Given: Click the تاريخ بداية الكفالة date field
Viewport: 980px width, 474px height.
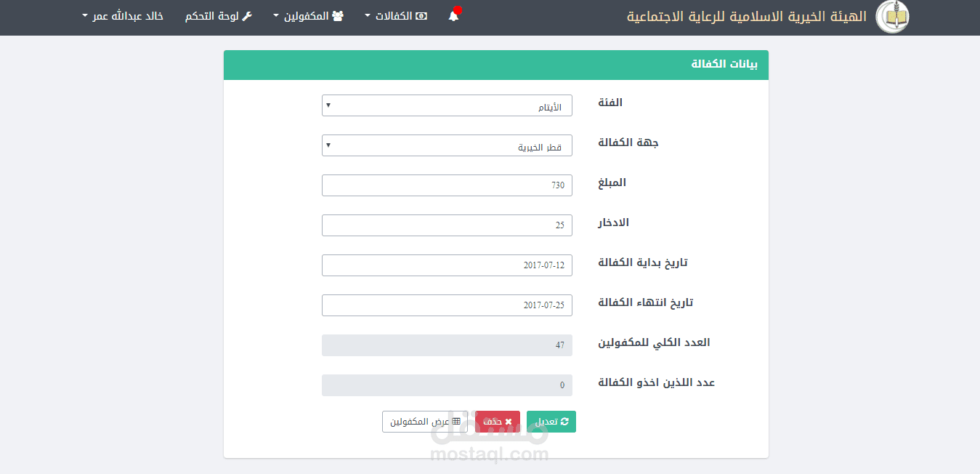Looking at the screenshot, I should [x=447, y=265].
